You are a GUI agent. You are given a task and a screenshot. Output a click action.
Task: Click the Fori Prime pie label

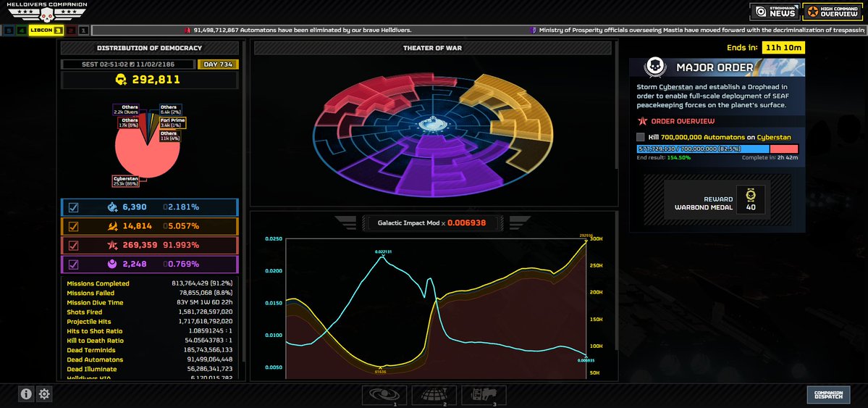tap(172, 123)
